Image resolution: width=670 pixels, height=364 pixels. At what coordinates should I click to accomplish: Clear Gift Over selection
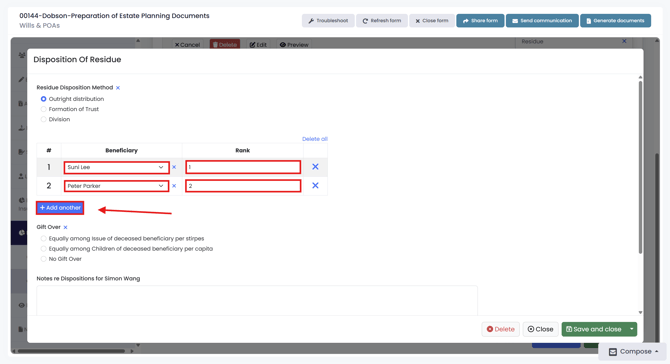coord(65,227)
